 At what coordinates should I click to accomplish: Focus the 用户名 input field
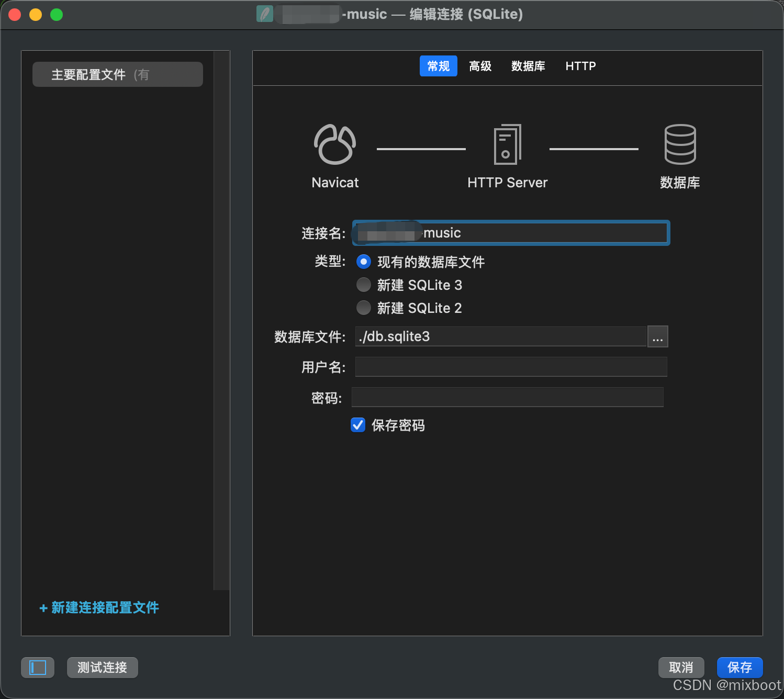click(x=511, y=367)
